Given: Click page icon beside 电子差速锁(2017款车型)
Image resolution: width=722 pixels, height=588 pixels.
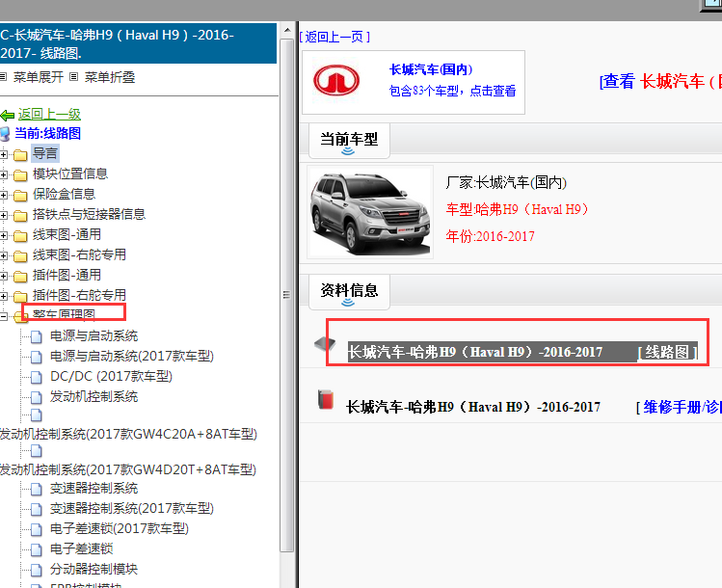Looking at the screenshot, I should (37, 530).
